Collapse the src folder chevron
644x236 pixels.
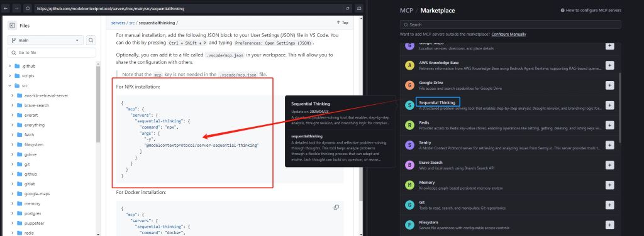tap(10, 85)
